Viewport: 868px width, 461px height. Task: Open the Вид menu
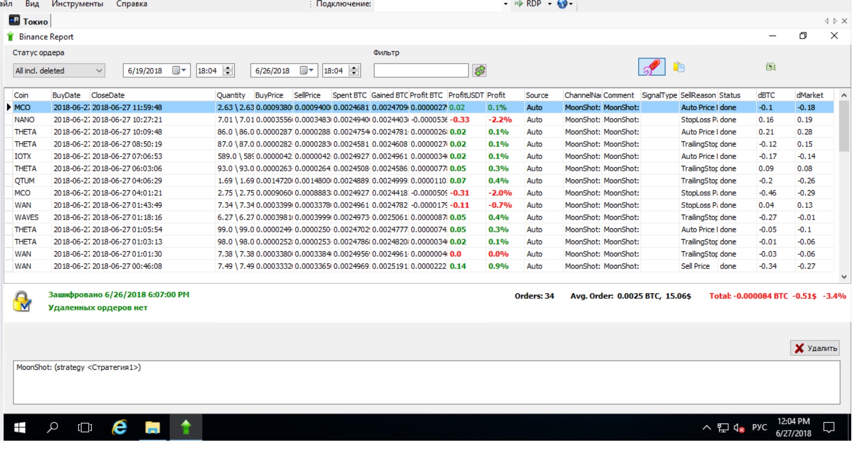click(x=32, y=4)
